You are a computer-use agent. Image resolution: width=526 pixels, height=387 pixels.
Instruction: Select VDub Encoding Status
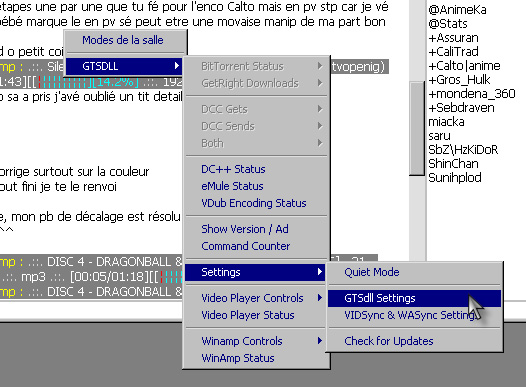(254, 203)
